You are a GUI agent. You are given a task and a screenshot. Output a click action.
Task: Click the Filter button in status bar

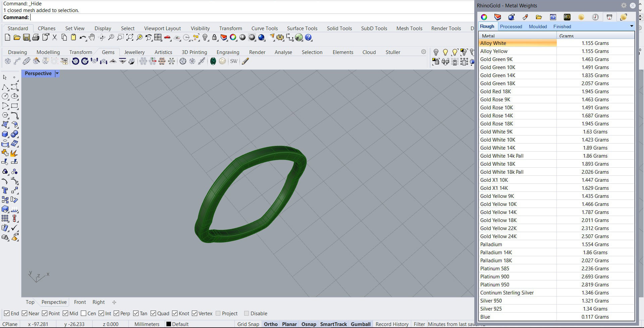(x=419, y=324)
